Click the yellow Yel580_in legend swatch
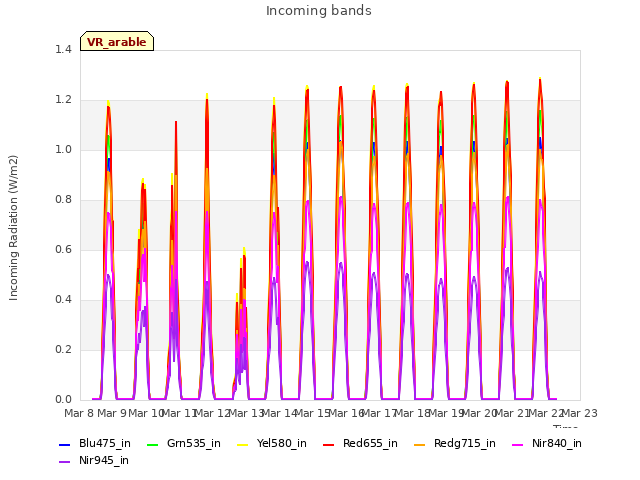 point(242,444)
